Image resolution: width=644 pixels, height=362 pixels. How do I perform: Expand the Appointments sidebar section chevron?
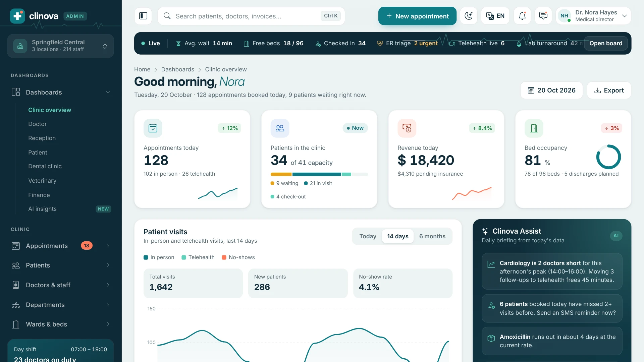click(x=108, y=246)
